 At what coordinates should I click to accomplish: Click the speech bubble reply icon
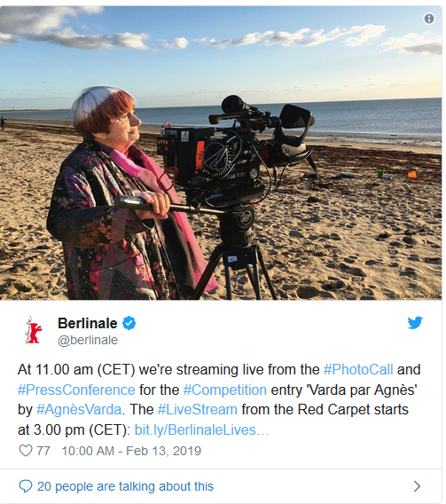tap(26, 486)
